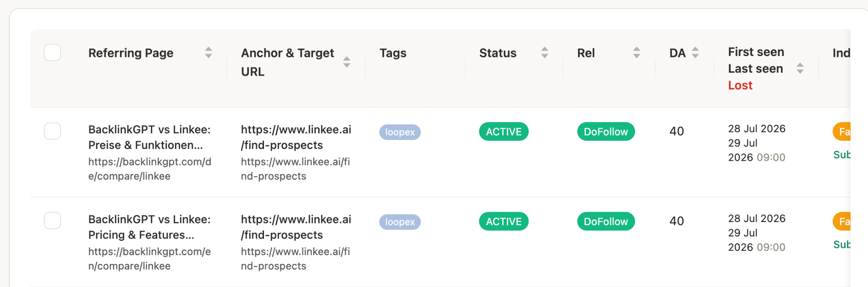Click the loopex tag in the Pricing row

pyautogui.click(x=400, y=222)
